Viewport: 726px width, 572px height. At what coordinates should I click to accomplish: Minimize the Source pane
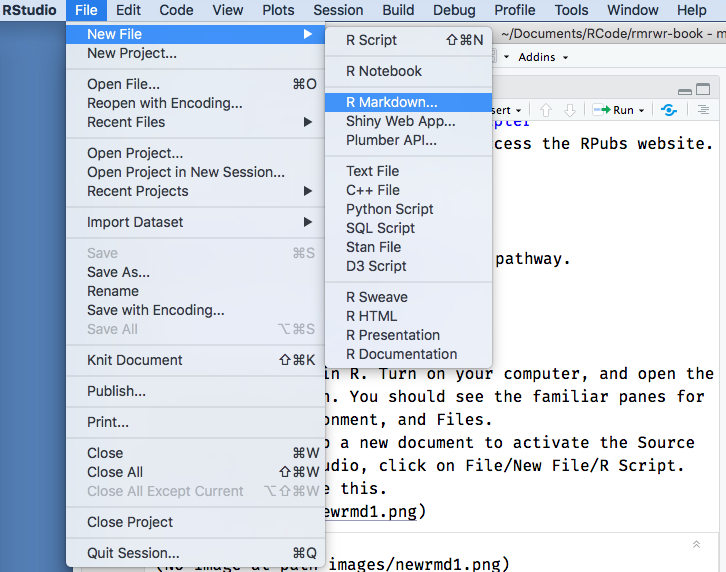(x=684, y=89)
